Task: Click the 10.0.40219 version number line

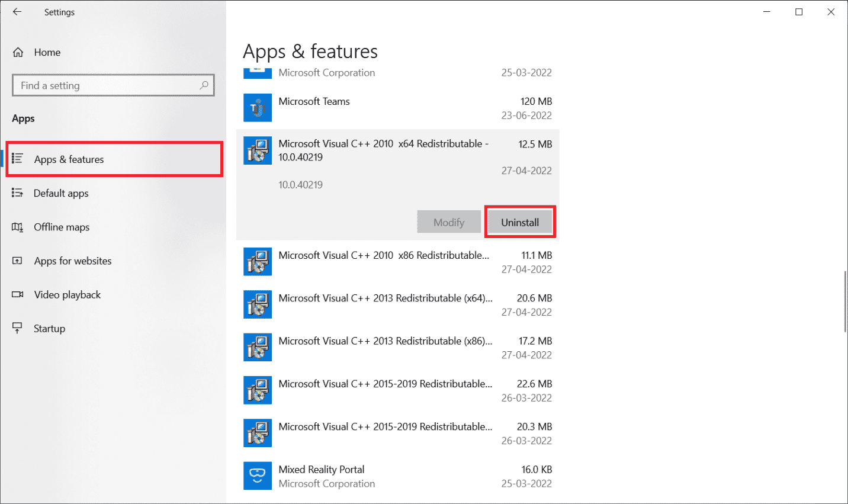Action: (x=301, y=185)
